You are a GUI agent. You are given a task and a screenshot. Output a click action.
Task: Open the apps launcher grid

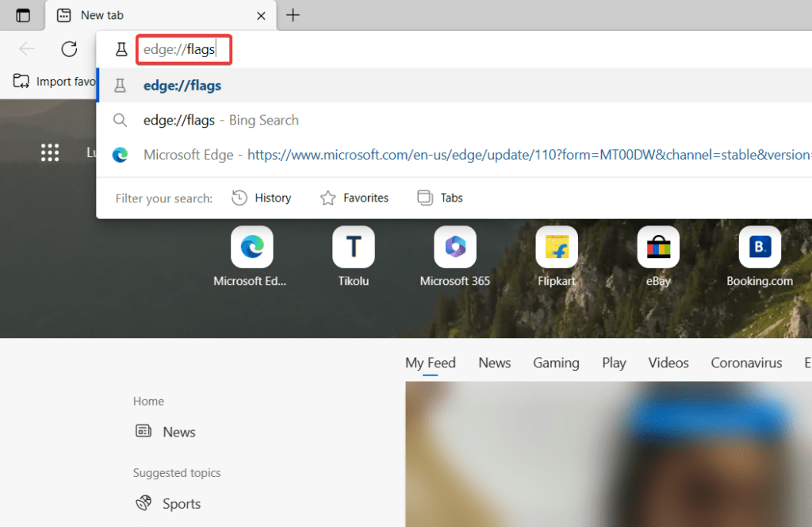(x=50, y=152)
